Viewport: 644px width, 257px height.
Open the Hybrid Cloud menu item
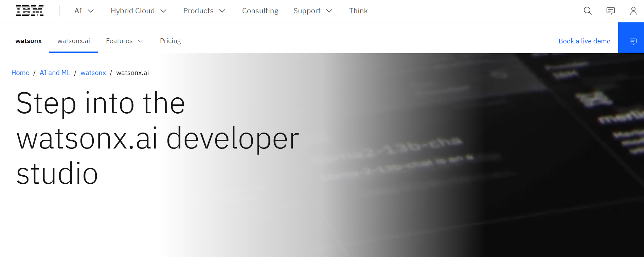[132, 11]
